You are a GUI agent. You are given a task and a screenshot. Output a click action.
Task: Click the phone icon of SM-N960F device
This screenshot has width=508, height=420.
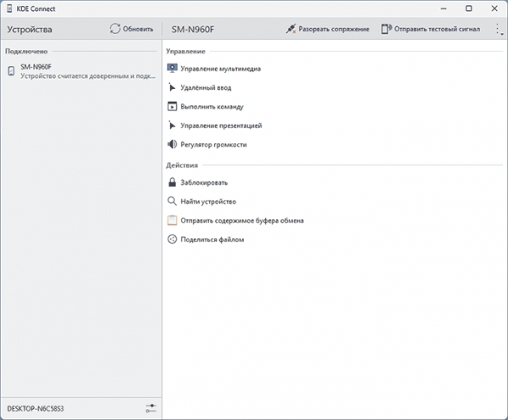tap(11, 71)
